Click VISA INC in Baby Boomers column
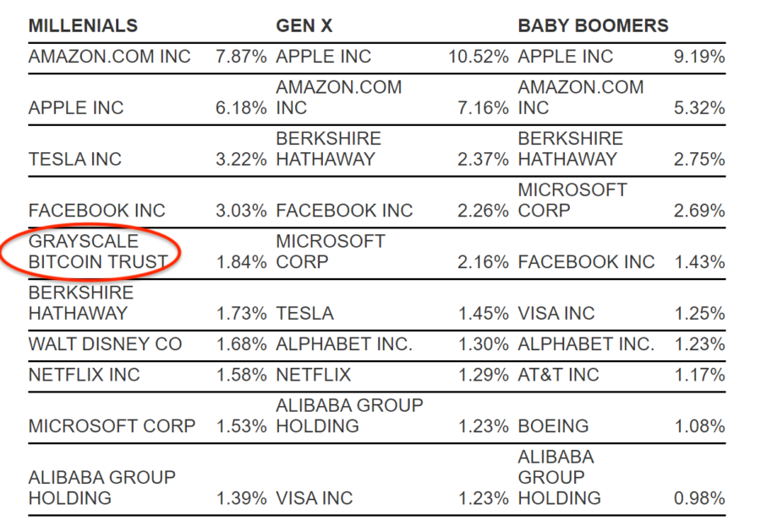Image resolution: width=761 pixels, height=532 pixels. click(556, 314)
